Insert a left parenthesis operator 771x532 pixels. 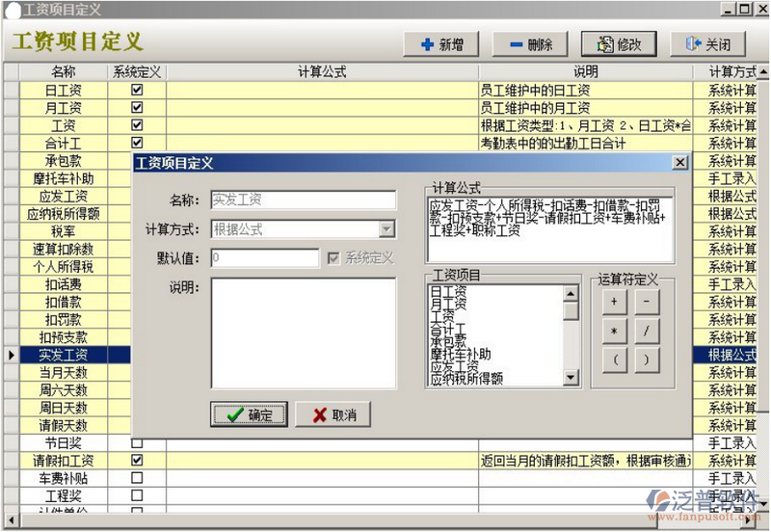[613, 360]
